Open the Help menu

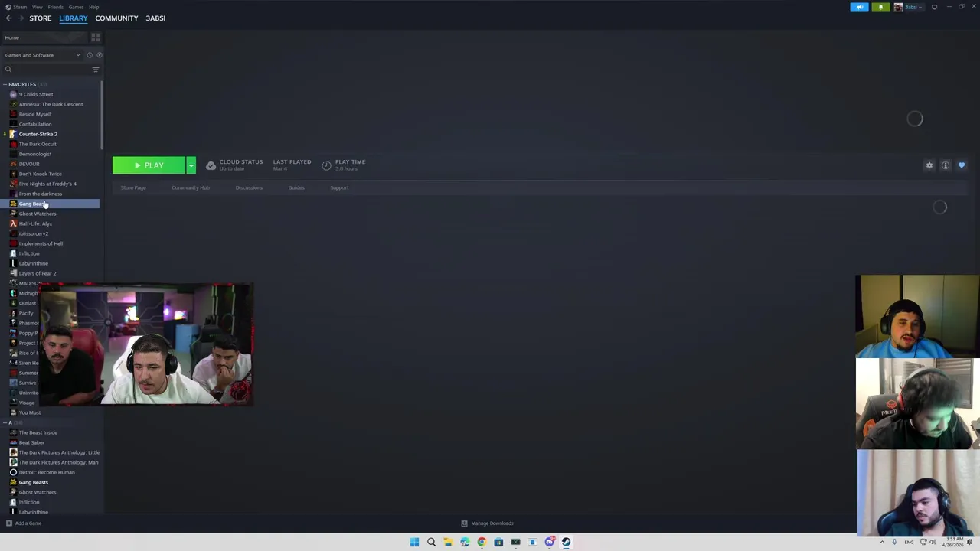pyautogui.click(x=93, y=7)
